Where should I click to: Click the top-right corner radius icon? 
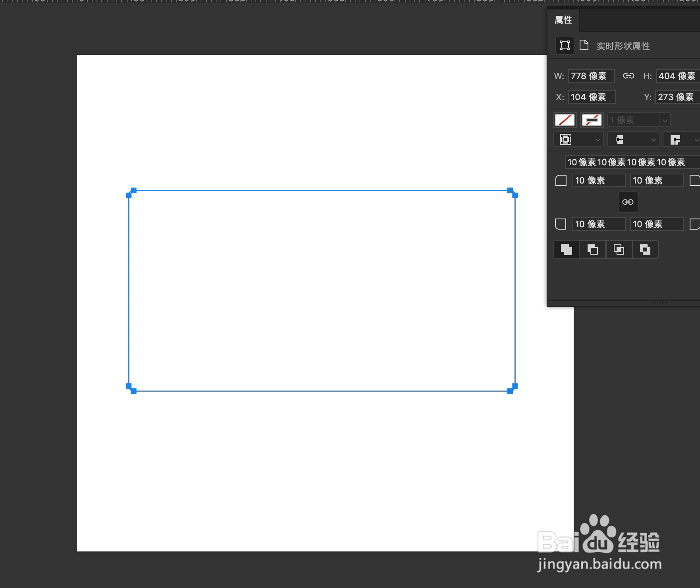pos(694,181)
